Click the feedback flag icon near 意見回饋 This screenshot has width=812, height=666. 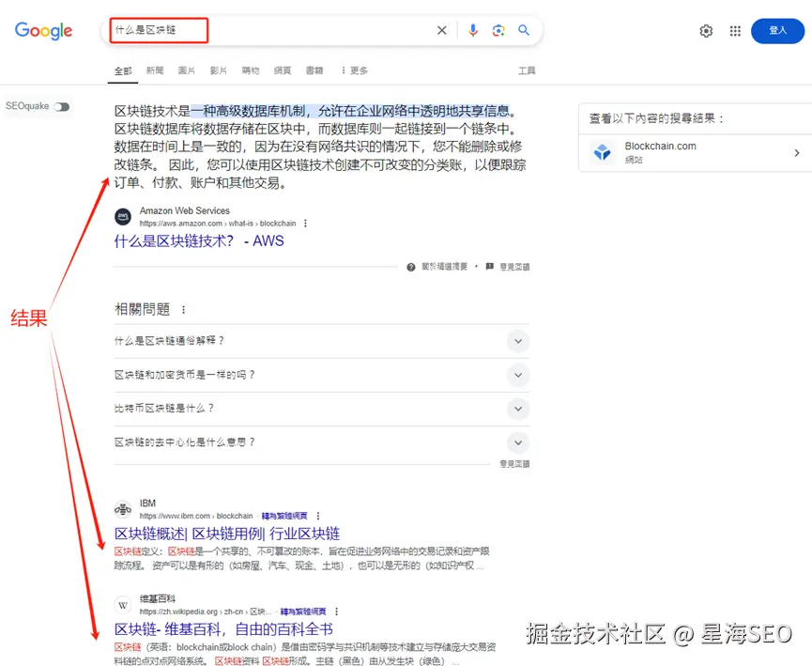[490, 267]
